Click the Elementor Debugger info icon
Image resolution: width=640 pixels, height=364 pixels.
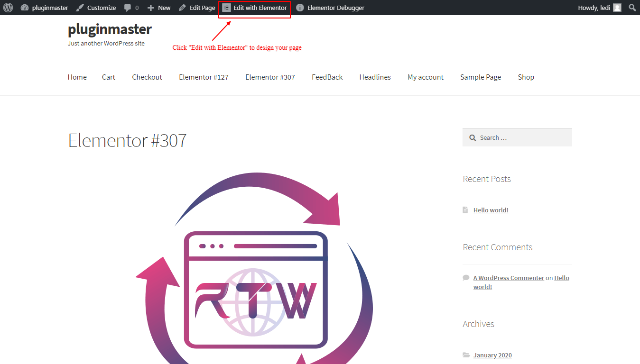click(x=300, y=8)
